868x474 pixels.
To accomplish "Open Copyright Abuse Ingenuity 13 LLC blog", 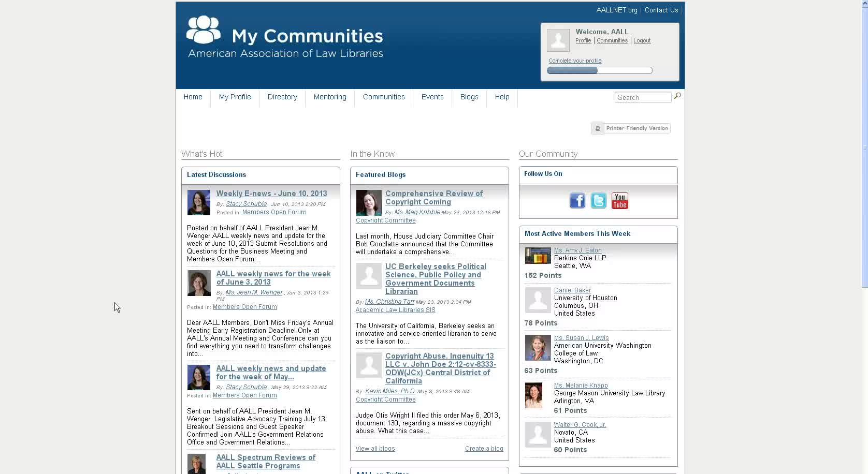I will [441, 368].
